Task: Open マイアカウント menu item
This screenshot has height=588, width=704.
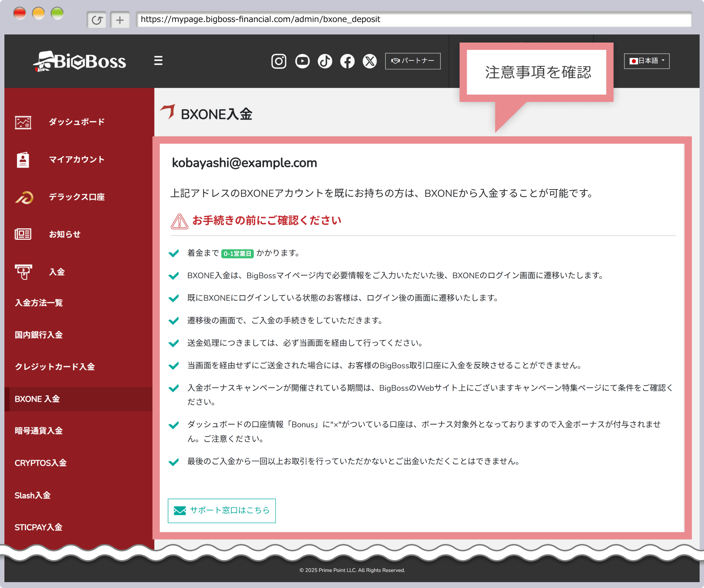Action: (77, 159)
